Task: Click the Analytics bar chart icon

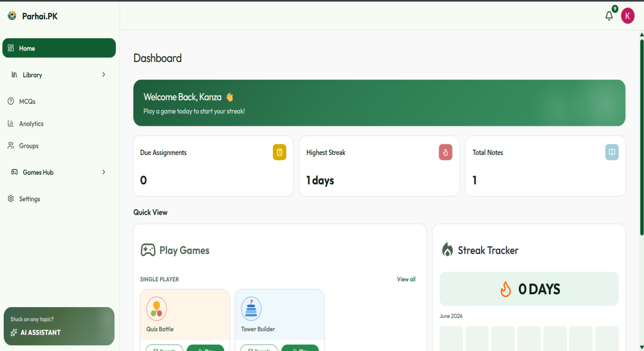Action: tap(11, 123)
